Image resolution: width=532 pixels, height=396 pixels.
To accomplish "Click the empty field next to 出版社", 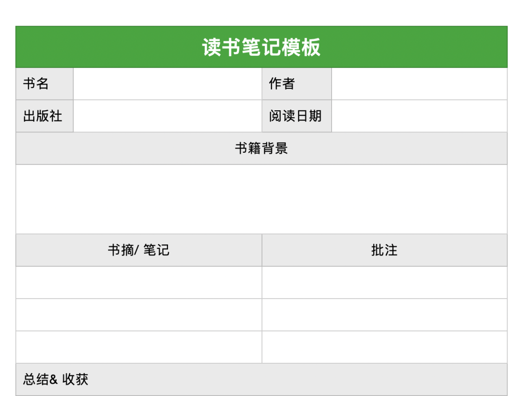I will click(167, 116).
